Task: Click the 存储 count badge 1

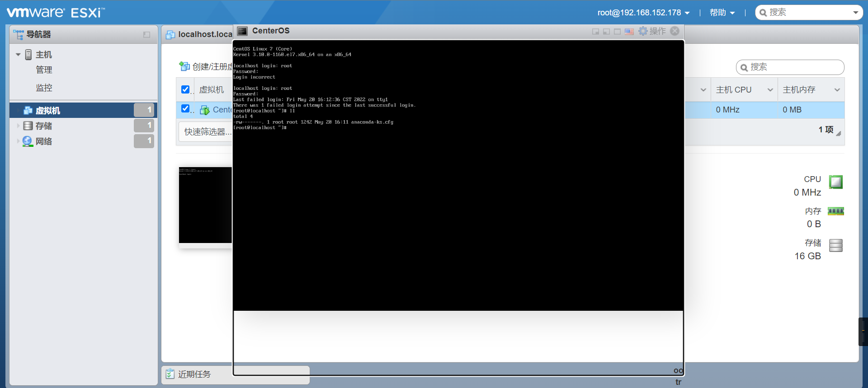Action: 144,125
